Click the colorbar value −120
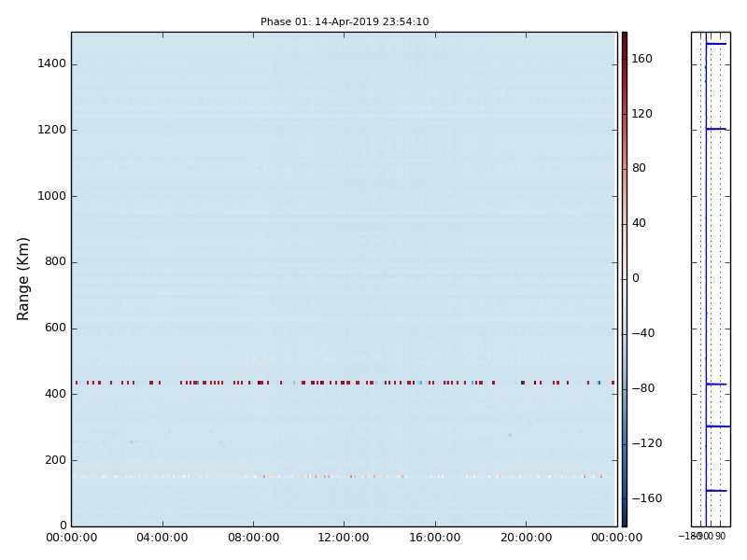This screenshot has width=747, height=560. tap(647, 443)
